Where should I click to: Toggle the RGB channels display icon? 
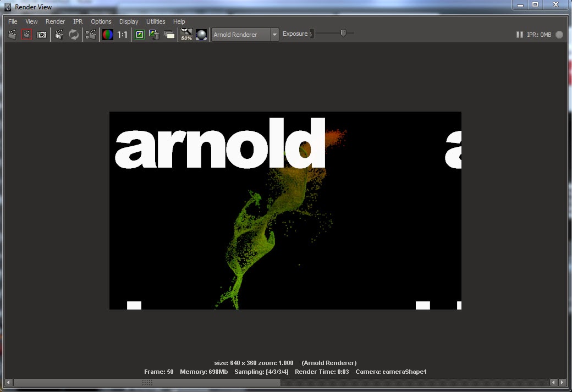pos(108,35)
